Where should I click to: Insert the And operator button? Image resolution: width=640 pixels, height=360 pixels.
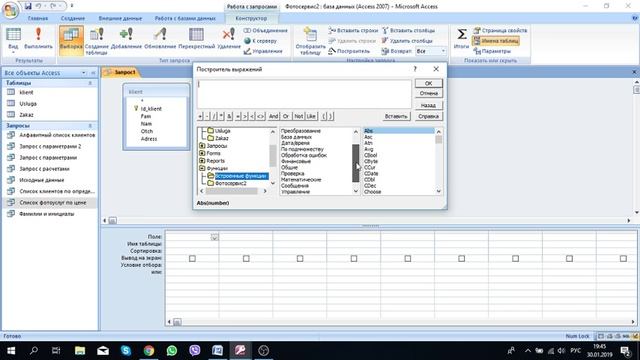[x=273, y=116]
